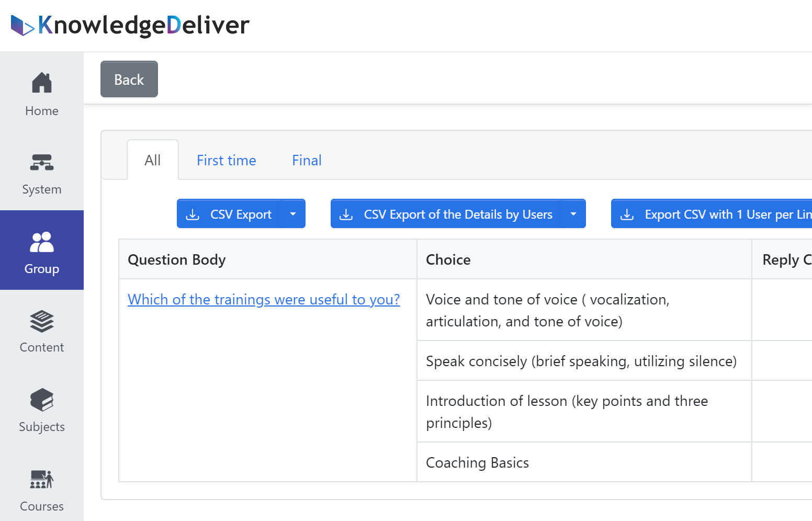Open 'Which of the trainings were useful' link
The image size is (812, 521).
tap(264, 299)
